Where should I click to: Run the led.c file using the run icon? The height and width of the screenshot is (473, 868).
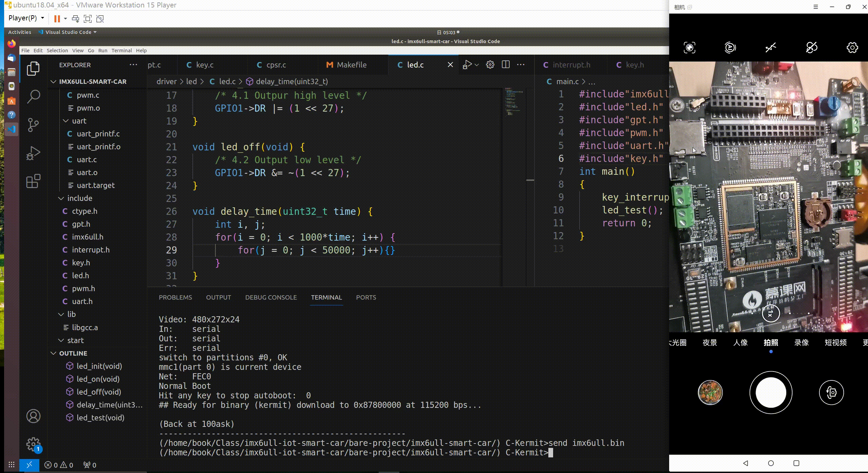[468, 64]
